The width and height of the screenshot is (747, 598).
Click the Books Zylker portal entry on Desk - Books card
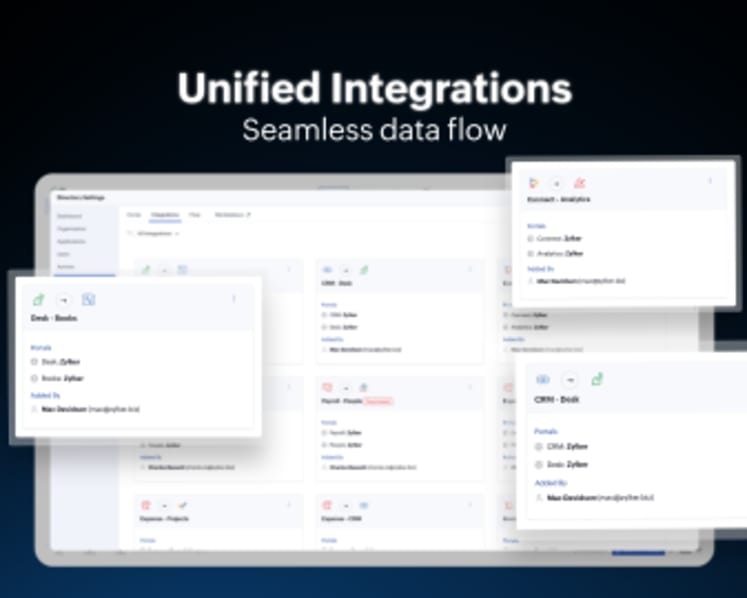tap(57, 378)
